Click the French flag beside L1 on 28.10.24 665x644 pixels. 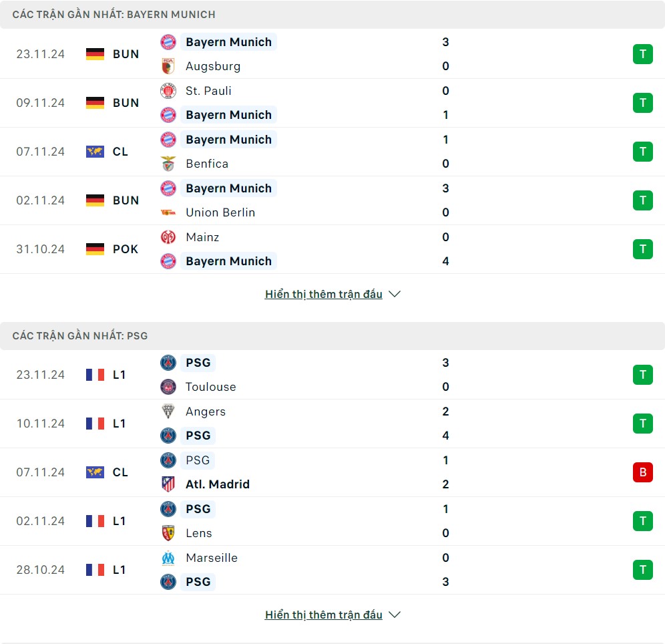point(95,570)
